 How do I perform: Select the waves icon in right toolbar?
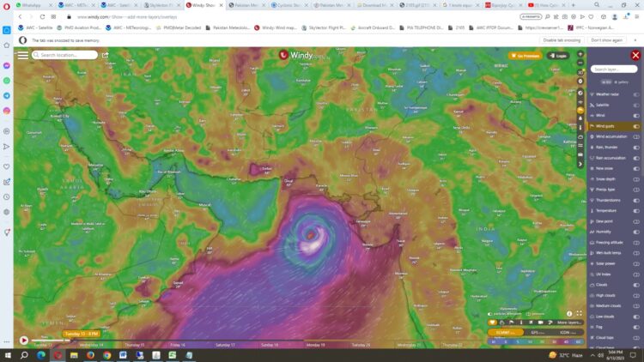click(580, 146)
